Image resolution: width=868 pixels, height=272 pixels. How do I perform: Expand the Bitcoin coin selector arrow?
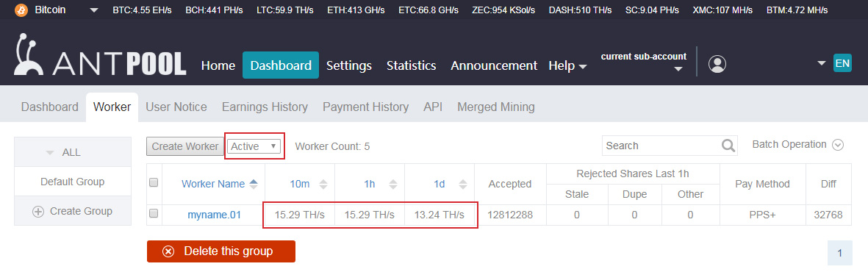pos(95,10)
